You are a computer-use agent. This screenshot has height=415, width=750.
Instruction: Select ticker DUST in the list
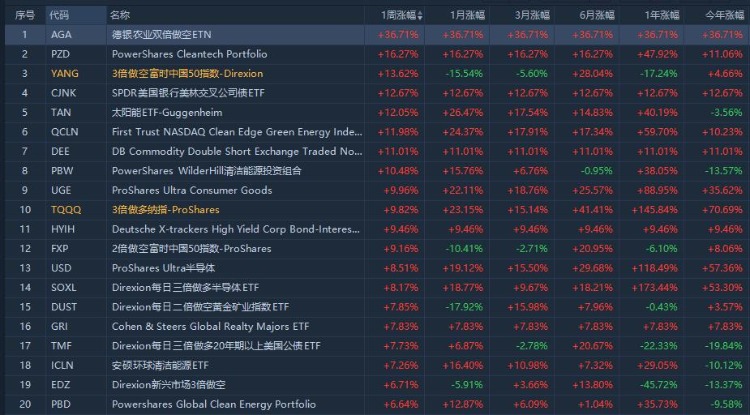[x=64, y=307]
